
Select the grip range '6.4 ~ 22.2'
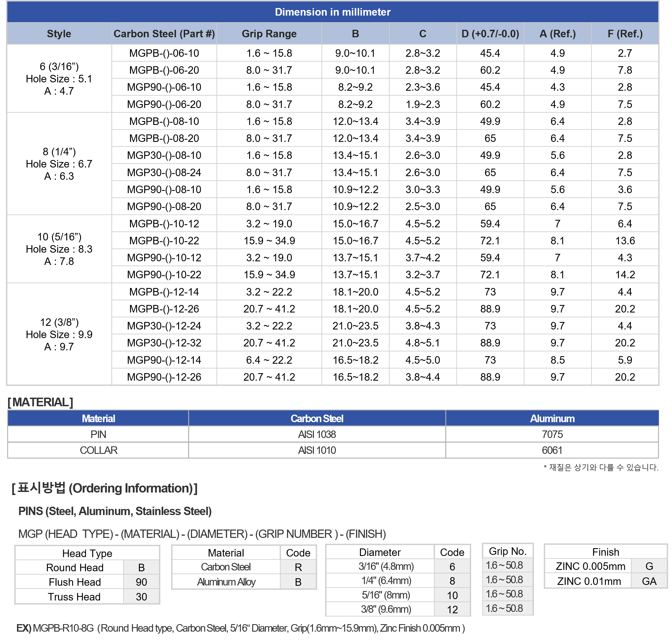click(x=269, y=360)
